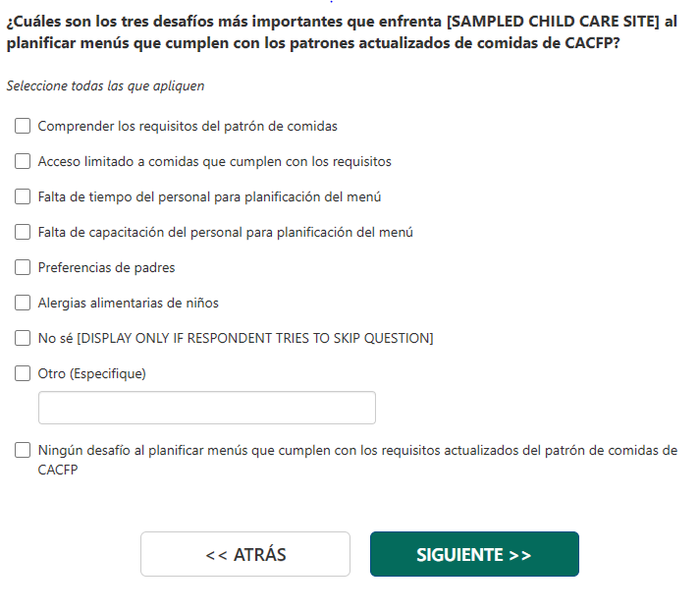Screen dimensions: 700x611
Task: Go back with the '<< ATRÁS' button
Action: pyautogui.click(x=245, y=554)
